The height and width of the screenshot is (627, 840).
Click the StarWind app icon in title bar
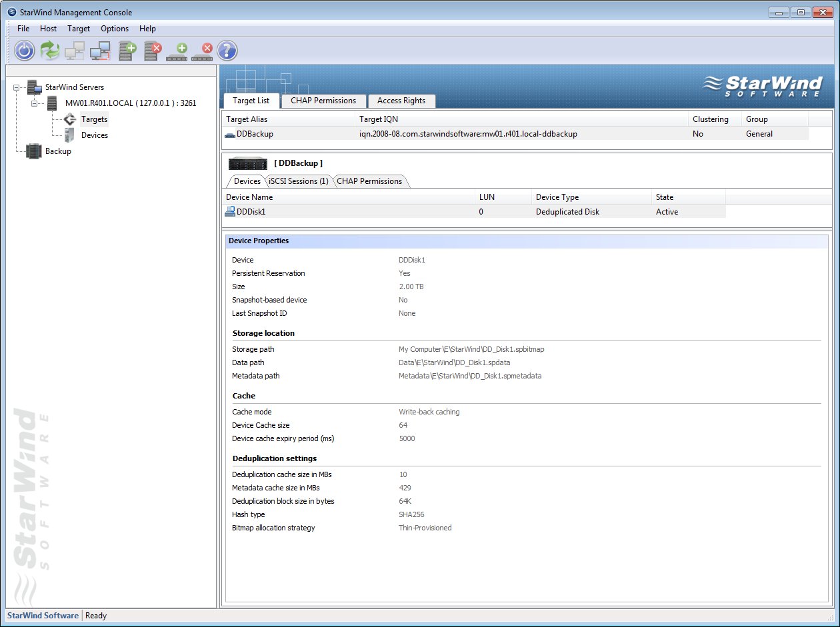click(11, 12)
